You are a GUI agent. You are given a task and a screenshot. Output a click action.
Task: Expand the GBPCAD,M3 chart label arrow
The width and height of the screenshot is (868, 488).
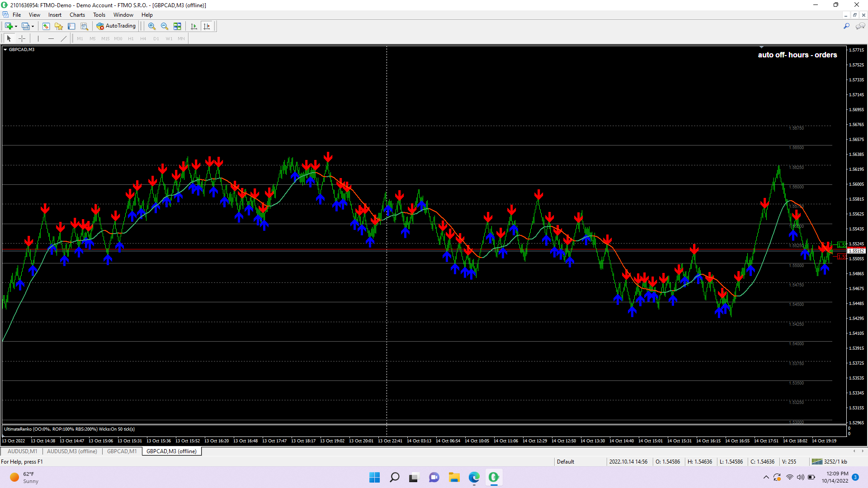pyautogui.click(x=5, y=50)
